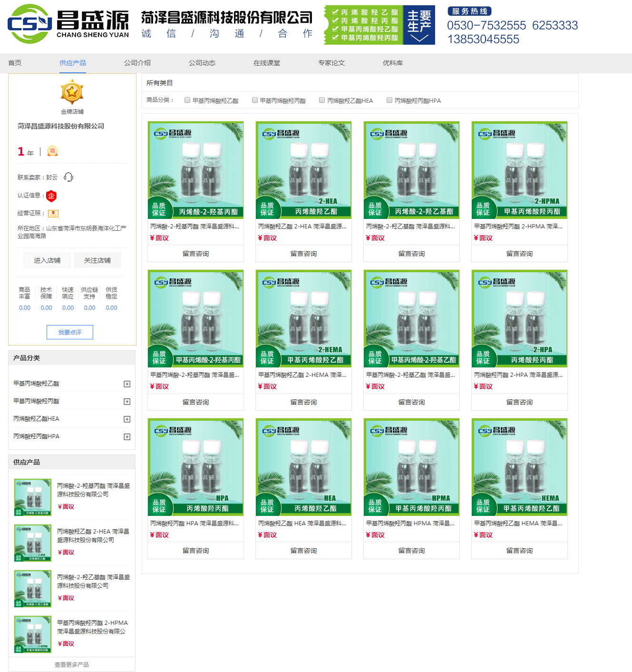The width and height of the screenshot is (632, 672).
Task: Click the main products green banner
Action: click(x=379, y=25)
